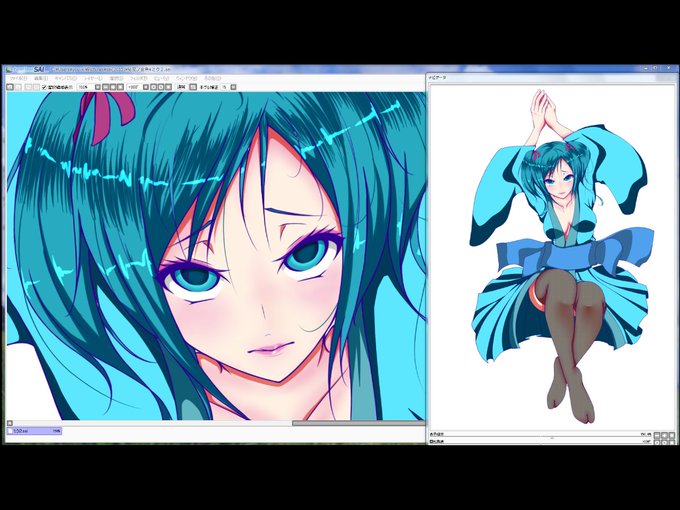Click the navigator rotate counterclockwise button
Screen dimensions: 680x510
click(657, 443)
